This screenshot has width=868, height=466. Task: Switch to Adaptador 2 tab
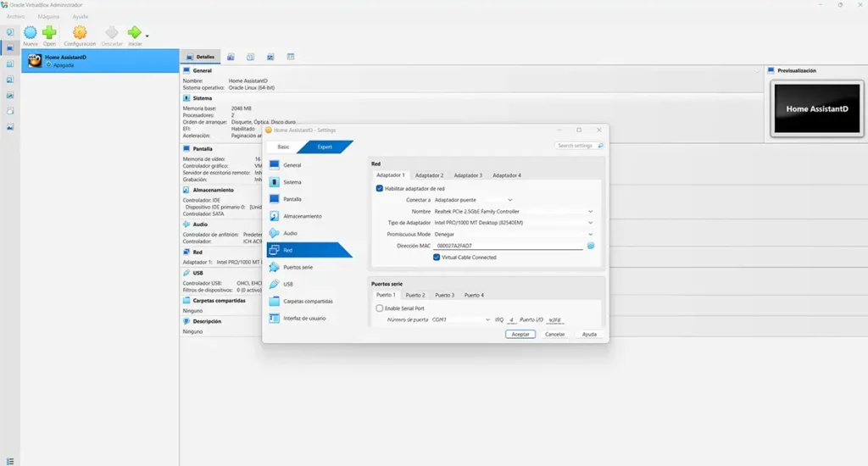[x=430, y=175]
